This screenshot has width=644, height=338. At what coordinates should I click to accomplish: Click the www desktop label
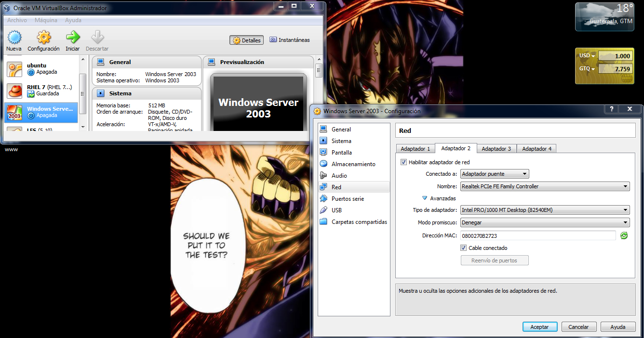point(11,149)
